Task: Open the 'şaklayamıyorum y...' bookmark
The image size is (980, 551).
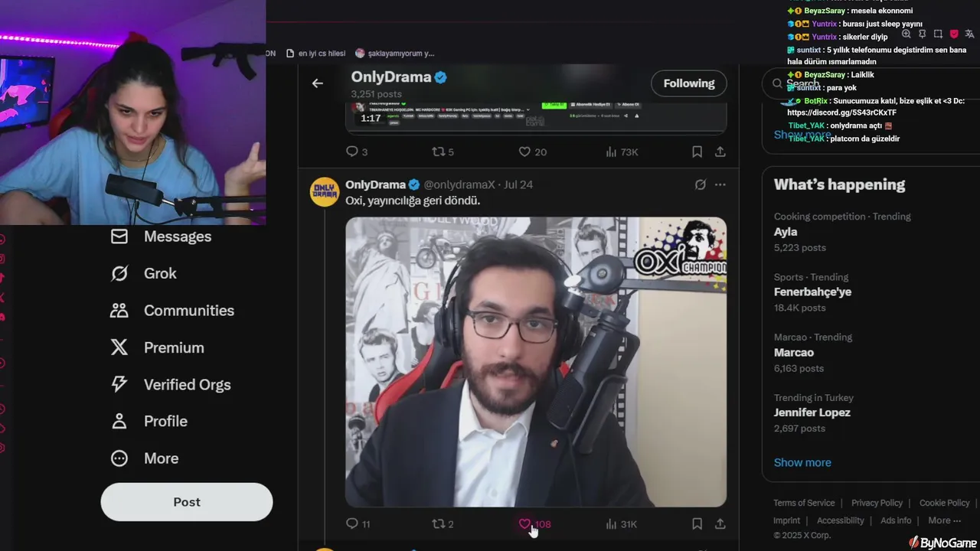Action: [395, 53]
